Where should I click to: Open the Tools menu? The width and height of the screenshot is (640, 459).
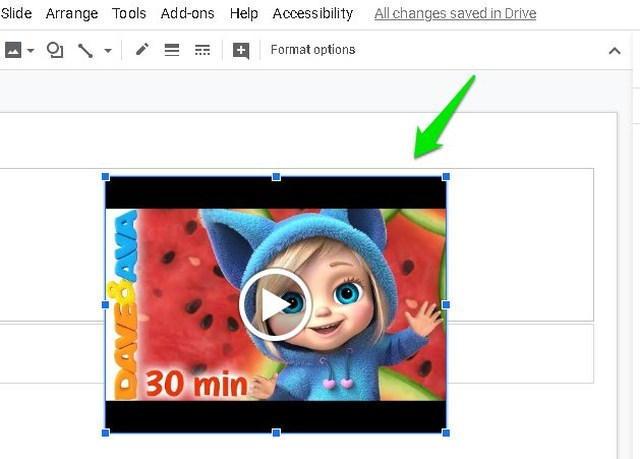[x=129, y=13]
